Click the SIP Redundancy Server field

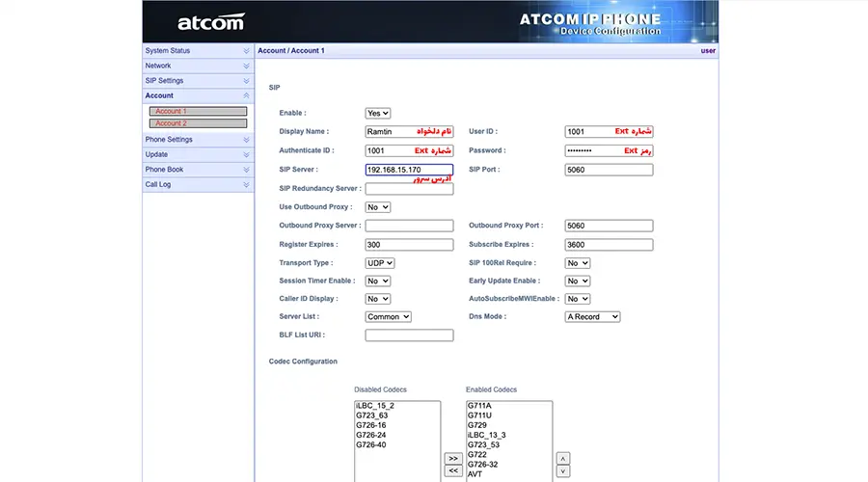(x=409, y=189)
